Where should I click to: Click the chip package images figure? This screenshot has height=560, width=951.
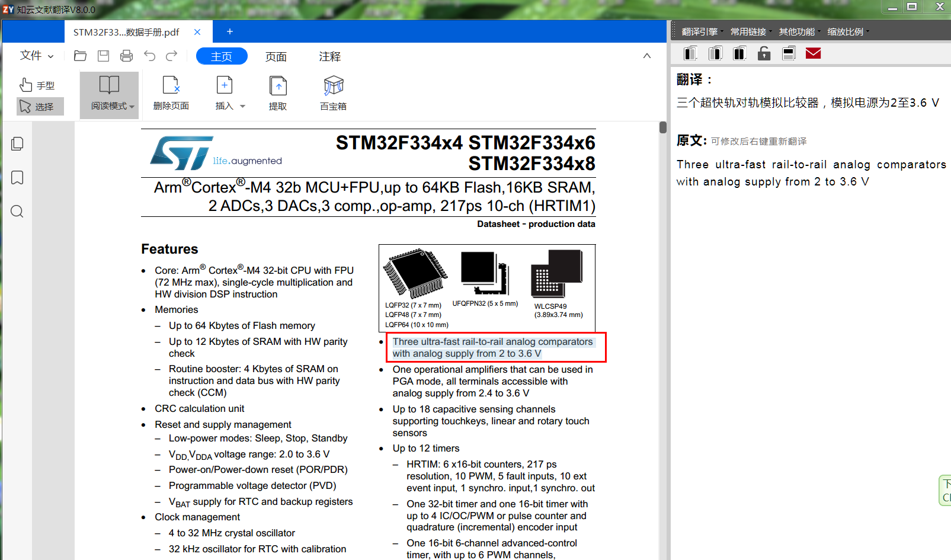(487, 288)
